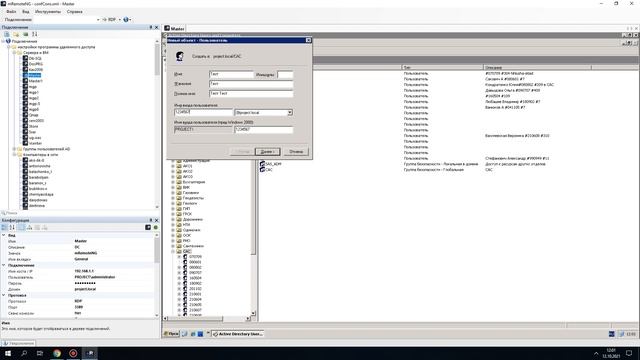Collapse Компьютеры в сети folder
The width and height of the screenshot is (640, 360).
point(14,155)
